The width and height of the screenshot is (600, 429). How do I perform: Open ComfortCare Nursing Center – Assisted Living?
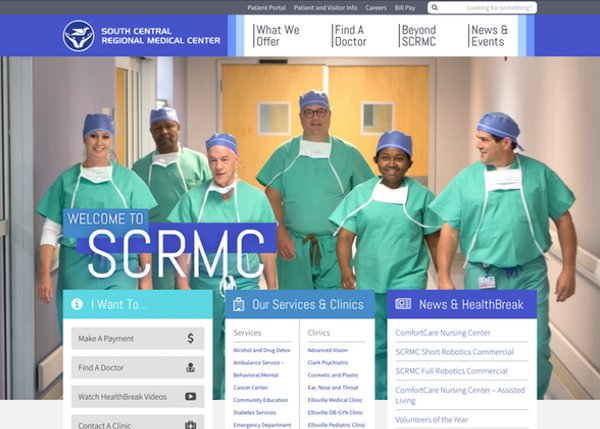(460, 395)
